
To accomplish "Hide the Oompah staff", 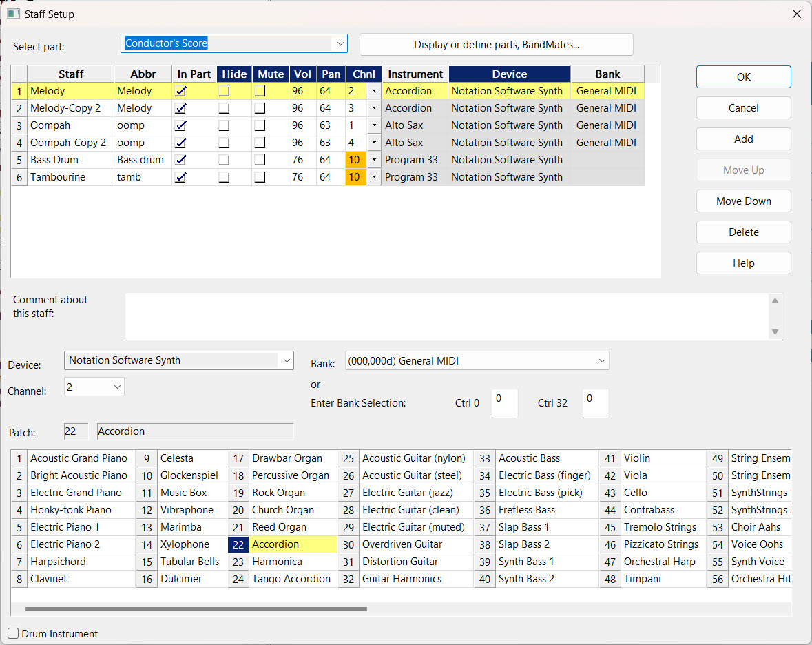I will [x=225, y=125].
